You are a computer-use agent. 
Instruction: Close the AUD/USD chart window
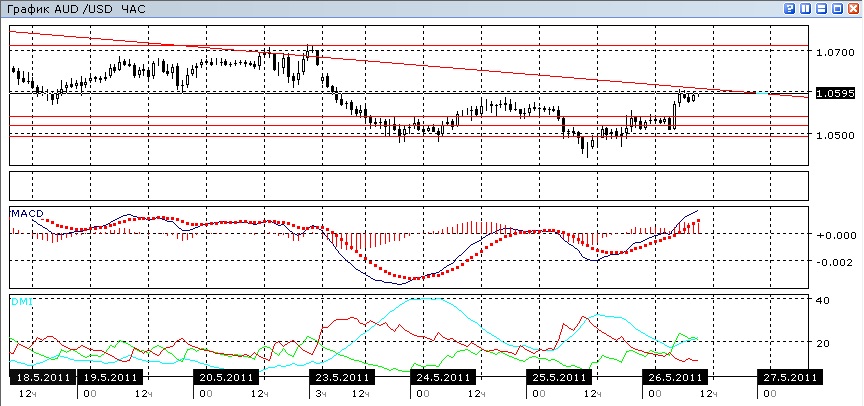(853, 9)
